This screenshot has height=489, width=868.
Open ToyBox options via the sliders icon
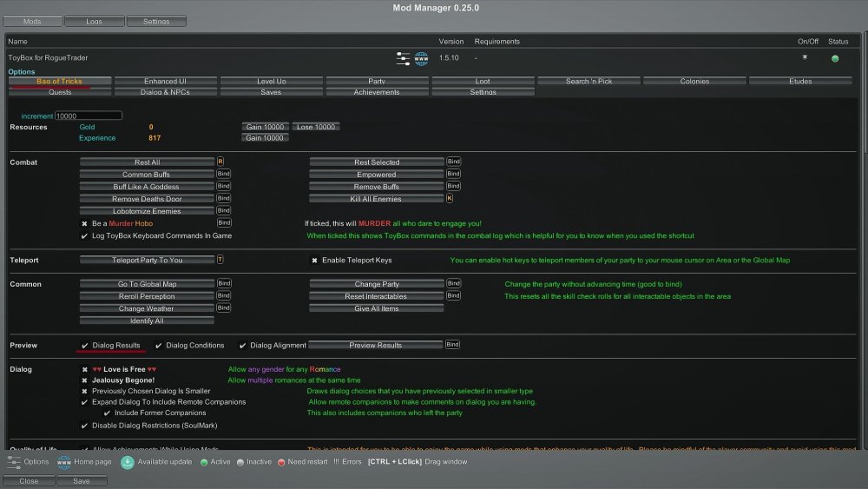(x=403, y=58)
